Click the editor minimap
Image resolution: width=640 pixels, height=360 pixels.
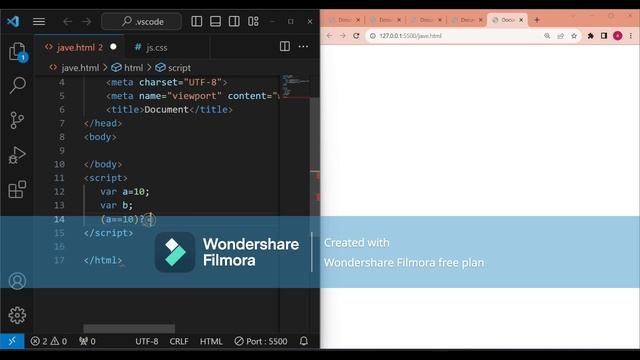(296, 86)
